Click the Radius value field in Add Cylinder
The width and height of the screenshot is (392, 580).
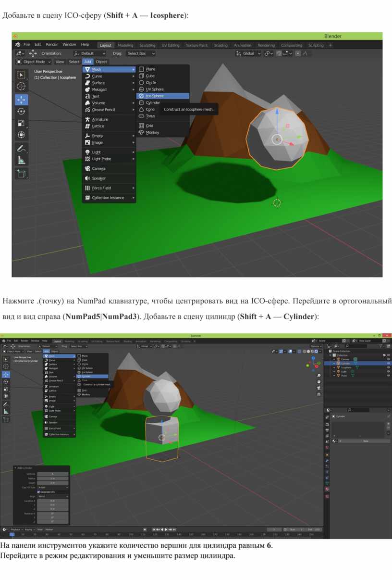point(53,479)
